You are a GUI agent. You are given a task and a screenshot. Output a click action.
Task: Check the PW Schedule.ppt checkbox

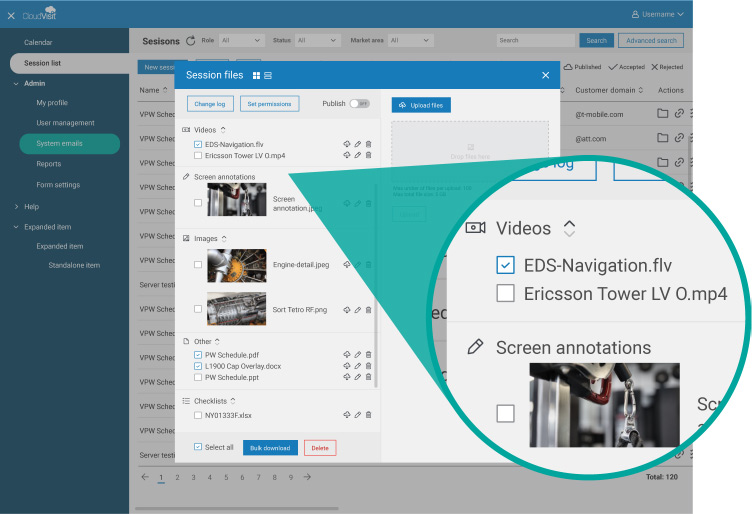click(198, 377)
